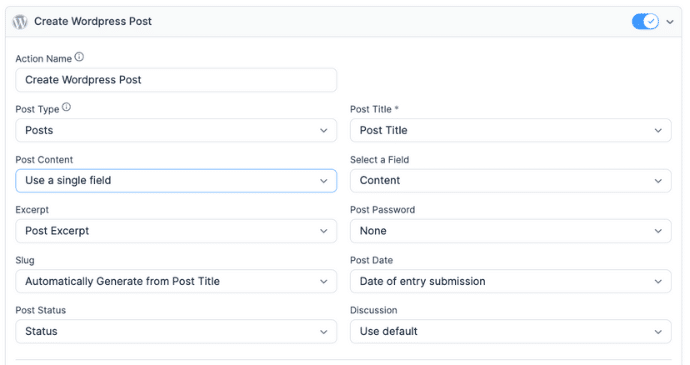Open the Post Password dropdown showing None

(510, 231)
